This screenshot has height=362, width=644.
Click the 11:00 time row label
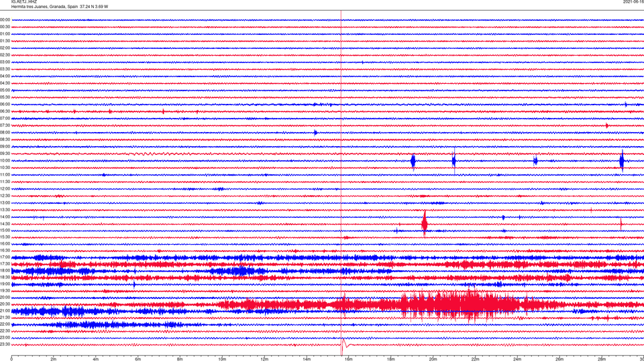point(5,174)
